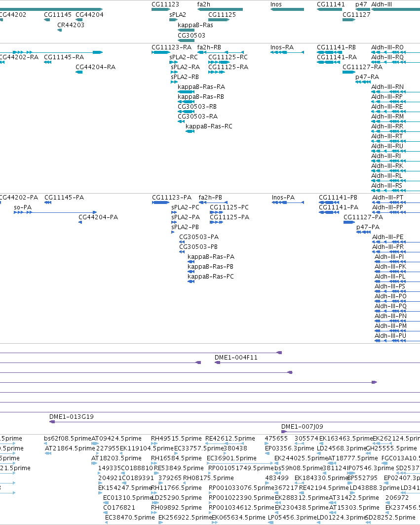Click protein Inos-PA

(x=283, y=198)
